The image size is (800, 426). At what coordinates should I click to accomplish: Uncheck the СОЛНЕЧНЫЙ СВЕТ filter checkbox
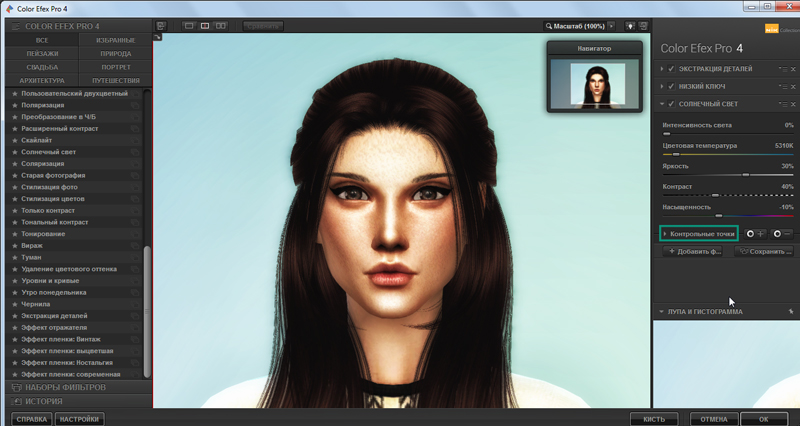coord(671,104)
